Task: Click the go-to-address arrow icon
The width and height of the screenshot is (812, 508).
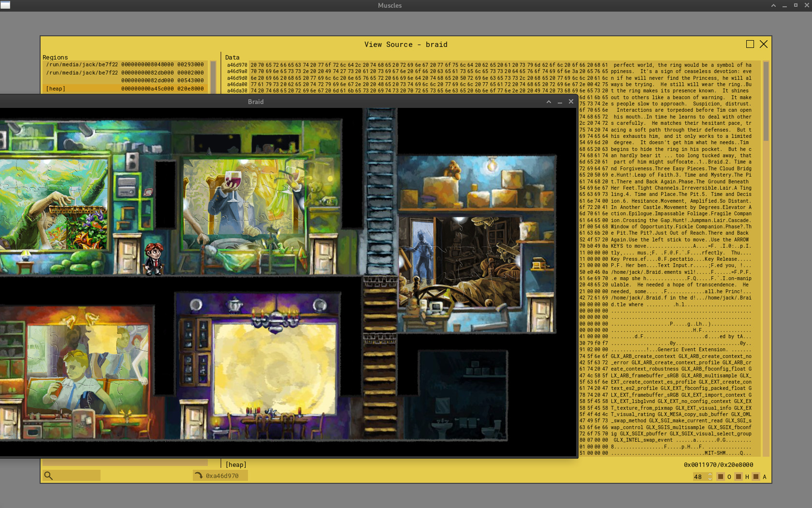Action: pos(198,476)
